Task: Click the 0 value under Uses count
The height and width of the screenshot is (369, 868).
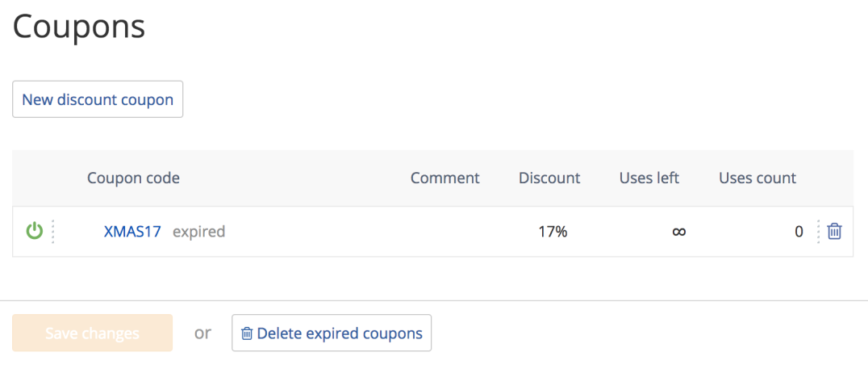Action: click(x=799, y=232)
